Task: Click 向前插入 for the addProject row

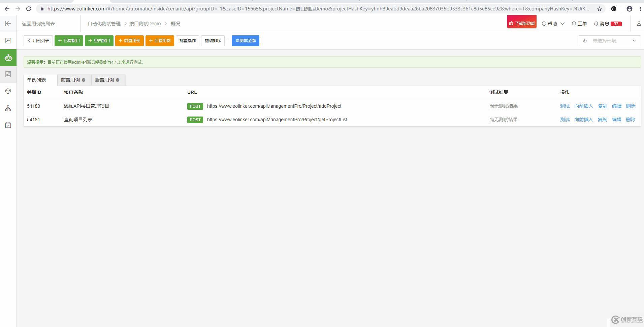Action: coord(584,106)
